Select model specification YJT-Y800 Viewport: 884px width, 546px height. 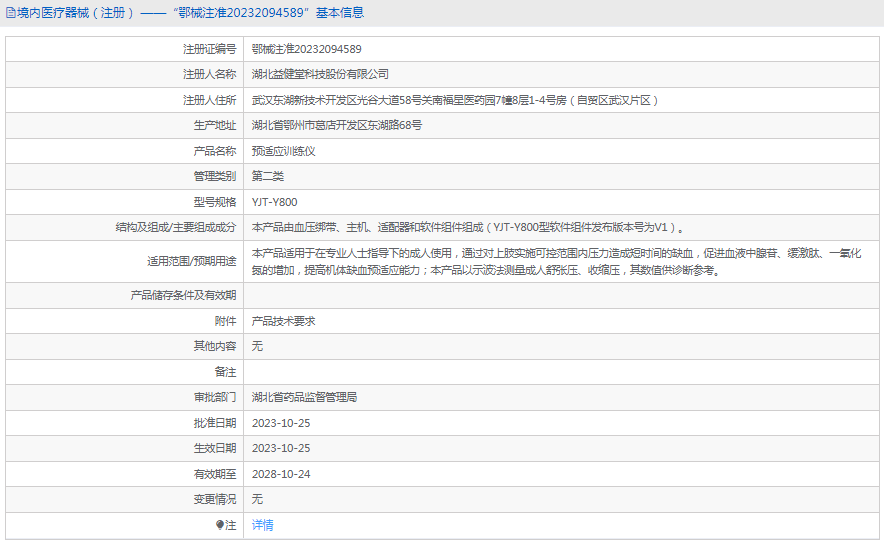coord(275,202)
